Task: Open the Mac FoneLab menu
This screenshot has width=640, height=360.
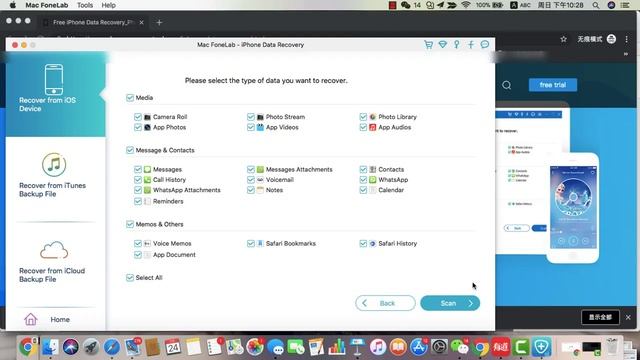Action: 47,5
